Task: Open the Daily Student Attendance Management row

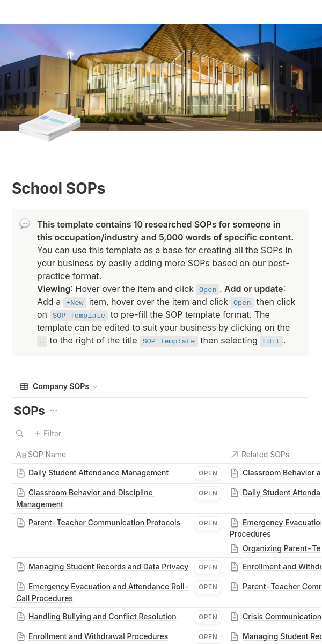Action: [208, 473]
